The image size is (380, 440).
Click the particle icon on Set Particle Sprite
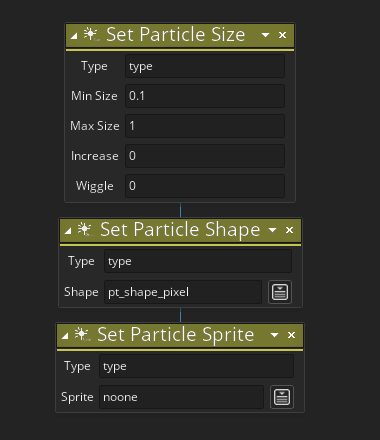(x=82, y=335)
